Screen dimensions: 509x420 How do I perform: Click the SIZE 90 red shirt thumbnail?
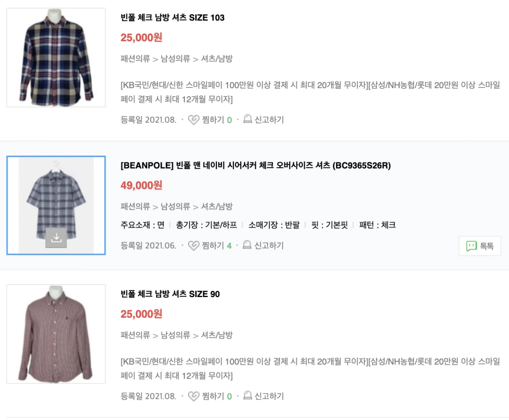55,334
